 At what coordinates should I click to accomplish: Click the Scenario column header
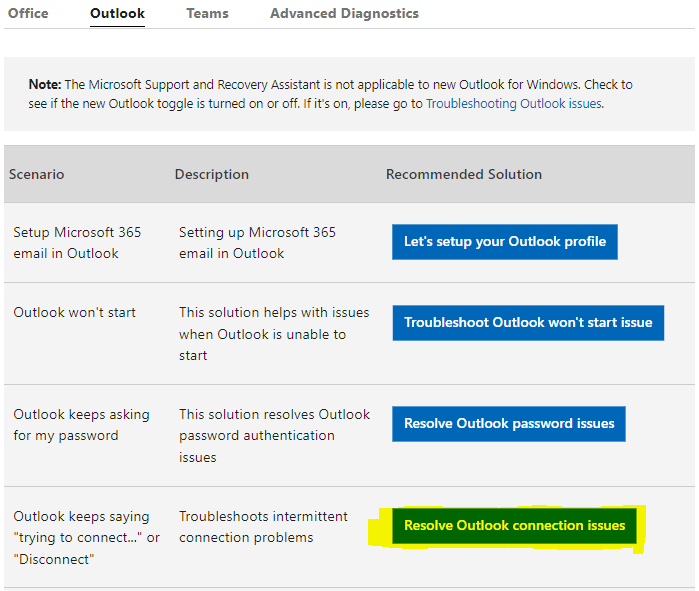click(x=37, y=174)
